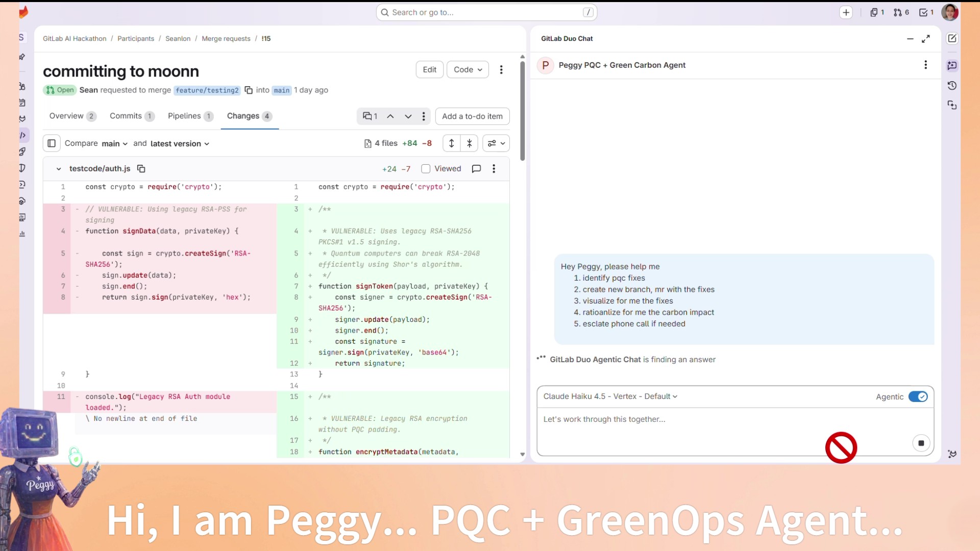980x551 pixels.
Task: Expand Duo Chat to full screen
Action: coord(925,39)
